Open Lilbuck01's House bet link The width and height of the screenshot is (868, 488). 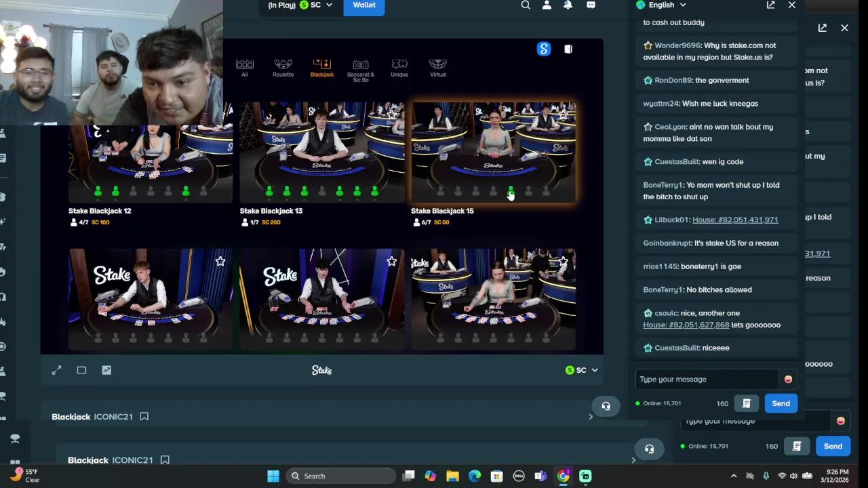tap(735, 220)
